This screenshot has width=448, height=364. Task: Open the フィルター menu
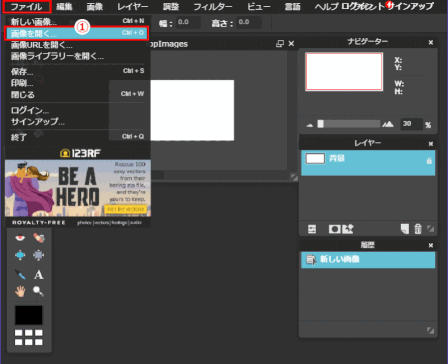[x=213, y=7]
